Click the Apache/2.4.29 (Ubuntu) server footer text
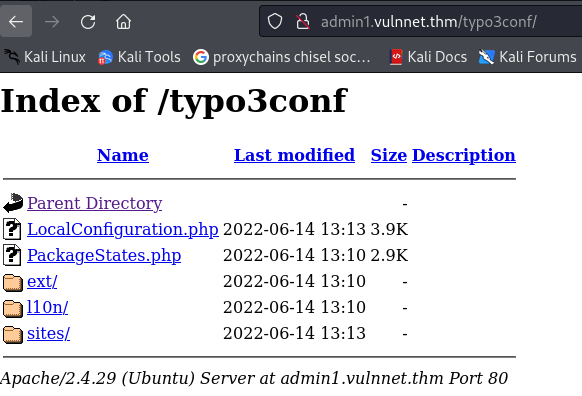The image size is (582, 396). click(x=254, y=379)
